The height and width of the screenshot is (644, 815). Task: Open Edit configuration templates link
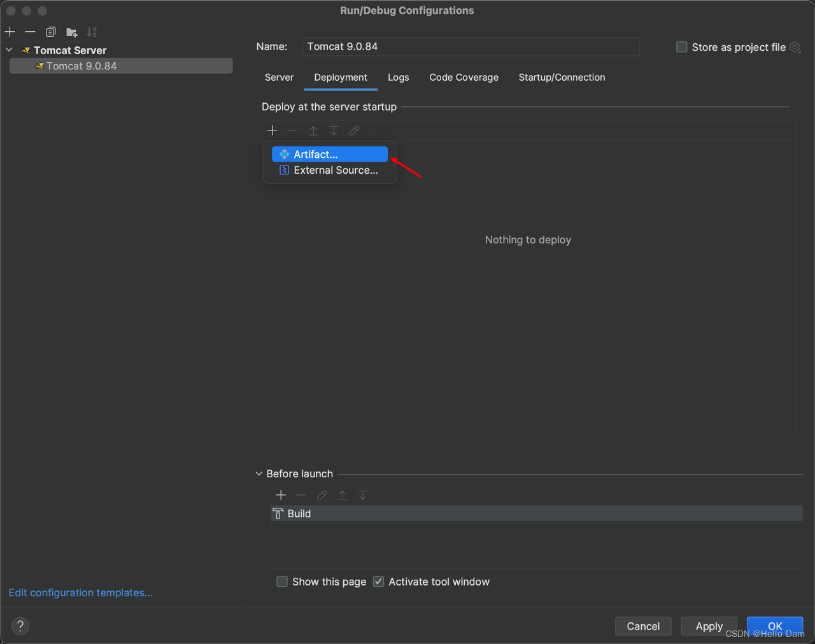(81, 592)
